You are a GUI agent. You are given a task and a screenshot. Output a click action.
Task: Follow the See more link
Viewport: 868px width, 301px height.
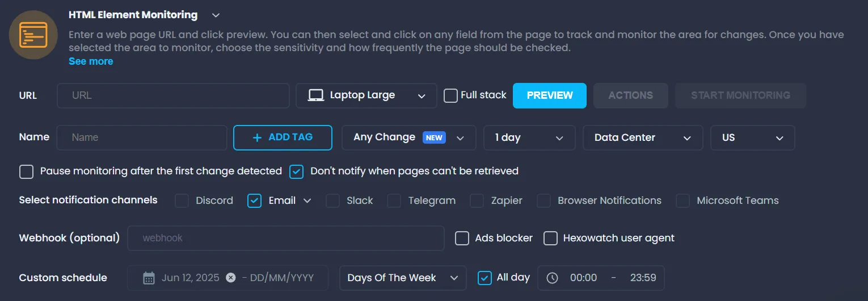91,61
